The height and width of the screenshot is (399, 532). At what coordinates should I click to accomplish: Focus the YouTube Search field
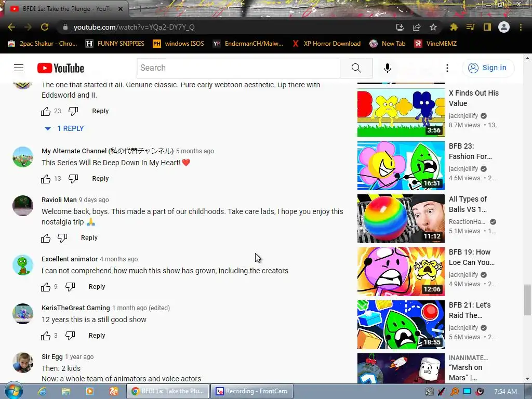tap(238, 68)
